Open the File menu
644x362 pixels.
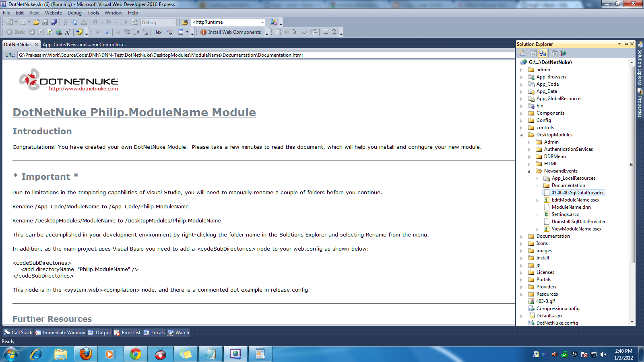coord(6,13)
